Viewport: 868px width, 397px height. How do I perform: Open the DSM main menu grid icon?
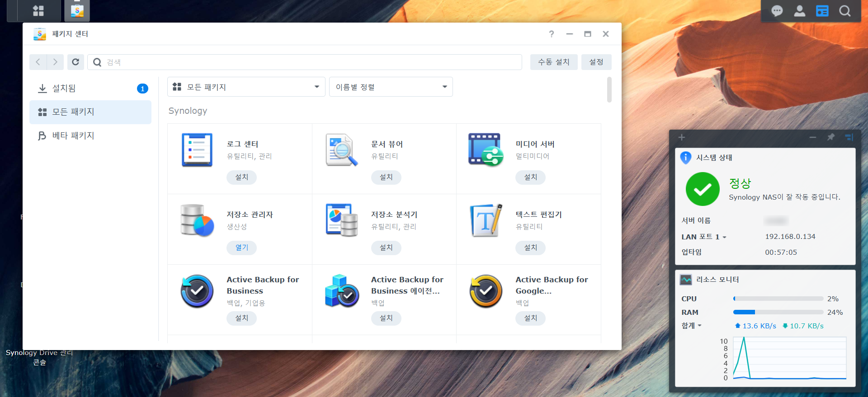(x=38, y=11)
